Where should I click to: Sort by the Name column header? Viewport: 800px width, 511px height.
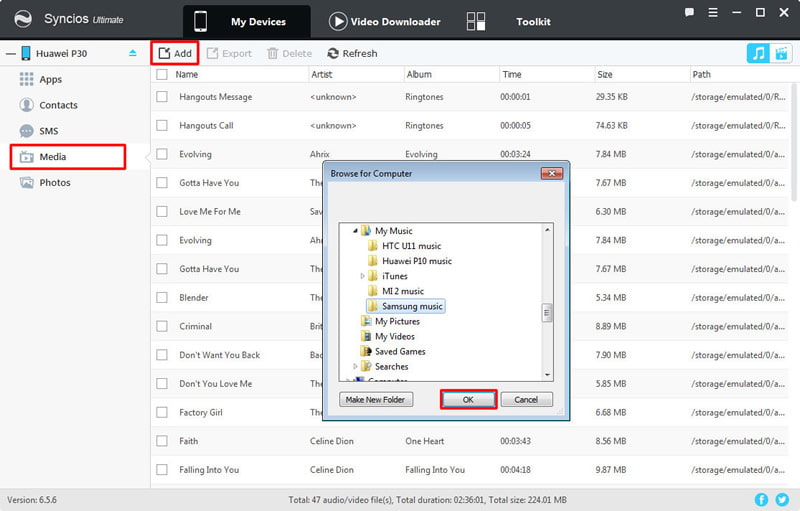pyautogui.click(x=186, y=74)
